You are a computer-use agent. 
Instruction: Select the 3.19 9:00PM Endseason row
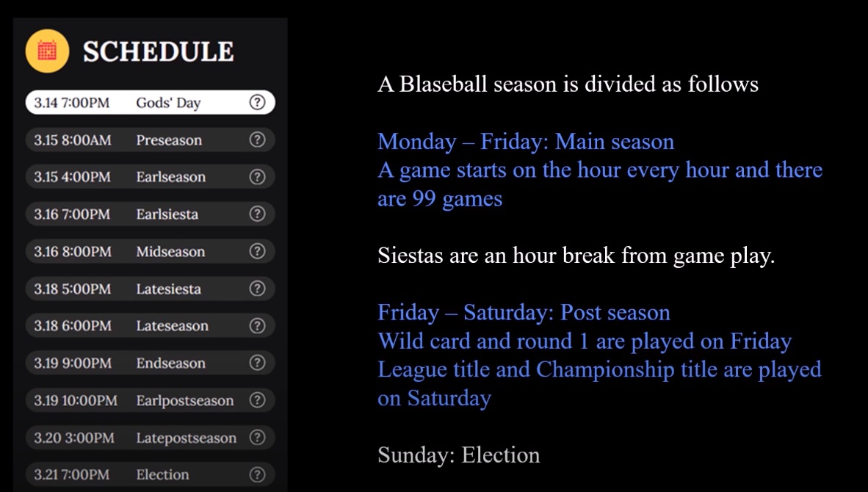pos(150,363)
